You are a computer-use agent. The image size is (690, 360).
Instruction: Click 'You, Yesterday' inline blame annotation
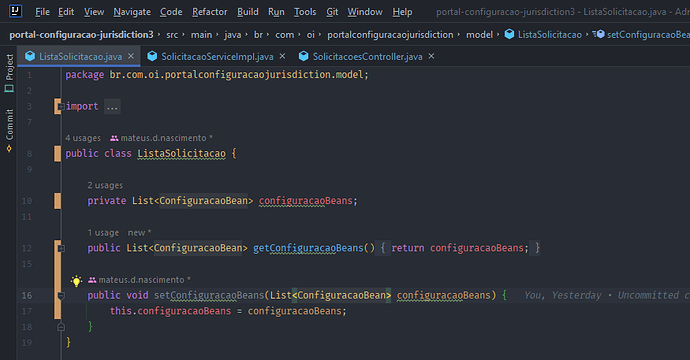pyautogui.click(x=563, y=295)
